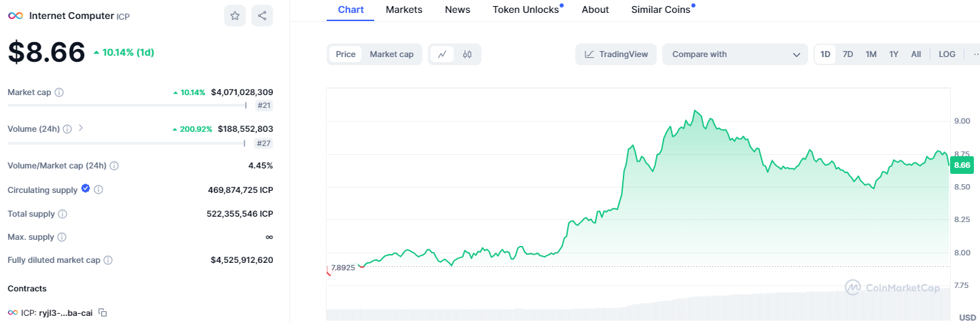Open more chart options ellipsis
980x324 pixels.
point(975,54)
